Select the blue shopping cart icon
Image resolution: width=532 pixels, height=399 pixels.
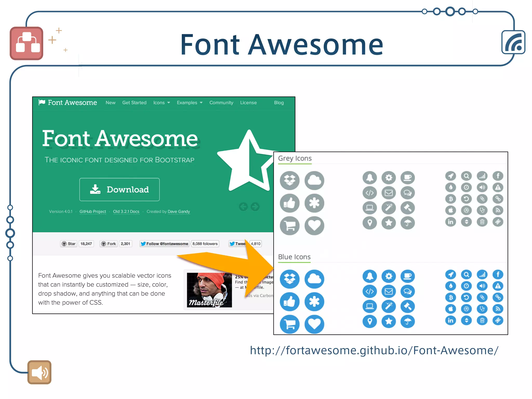click(x=290, y=324)
